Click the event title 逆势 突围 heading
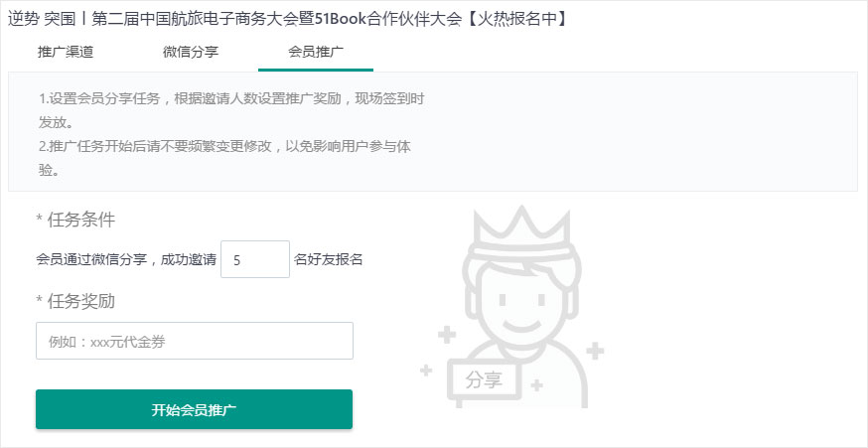This screenshot has width=868, height=448. click(x=288, y=19)
